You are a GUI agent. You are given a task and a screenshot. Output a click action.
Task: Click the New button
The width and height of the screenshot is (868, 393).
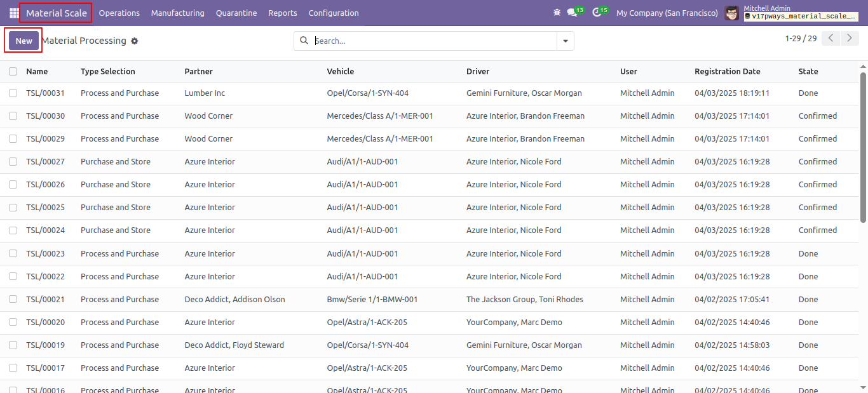(x=24, y=41)
